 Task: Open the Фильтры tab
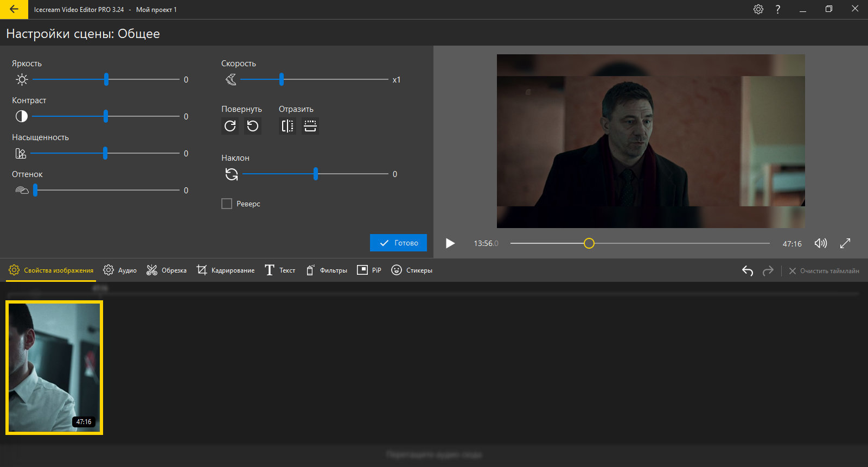[327, 270]
